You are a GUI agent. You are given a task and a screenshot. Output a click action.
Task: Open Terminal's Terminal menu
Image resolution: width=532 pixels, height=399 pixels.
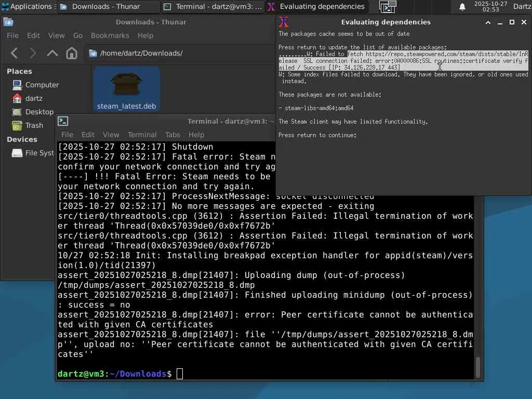tap(142, 135)
